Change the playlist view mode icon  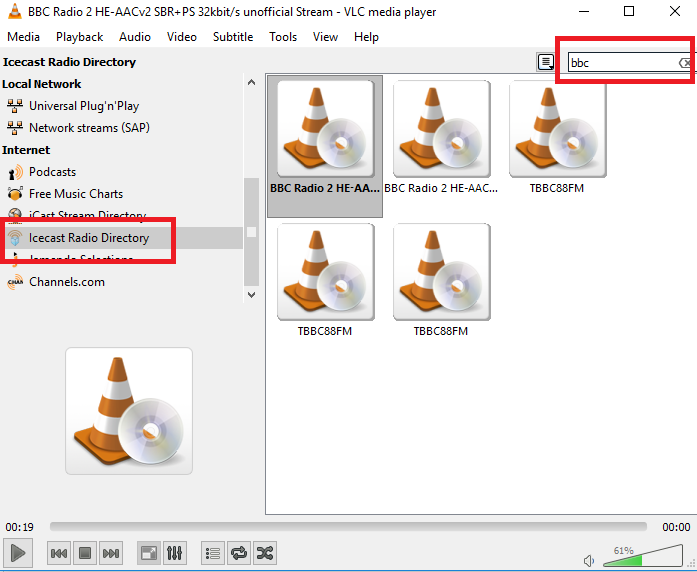(x=545, y=62)
